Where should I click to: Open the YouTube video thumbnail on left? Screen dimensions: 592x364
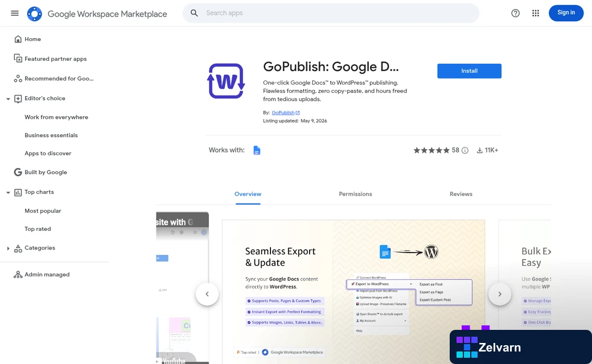(x=182, y=288)
